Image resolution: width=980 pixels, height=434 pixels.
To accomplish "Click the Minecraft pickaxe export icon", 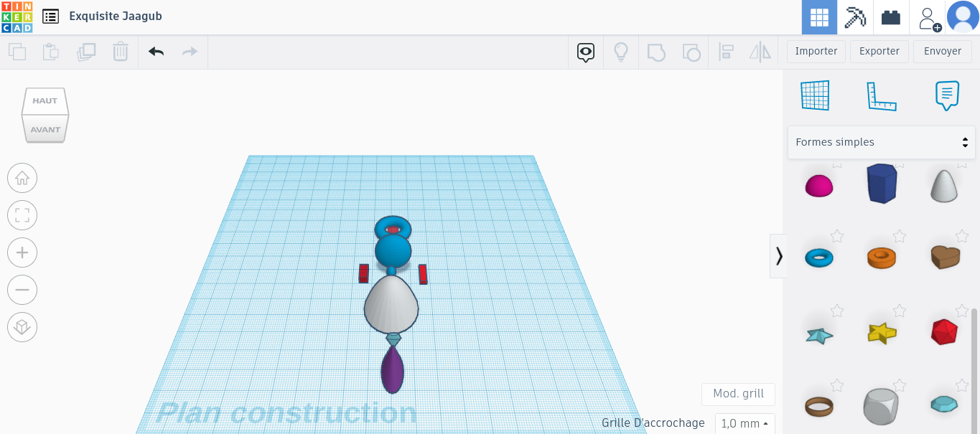I will tap(855, 16).
